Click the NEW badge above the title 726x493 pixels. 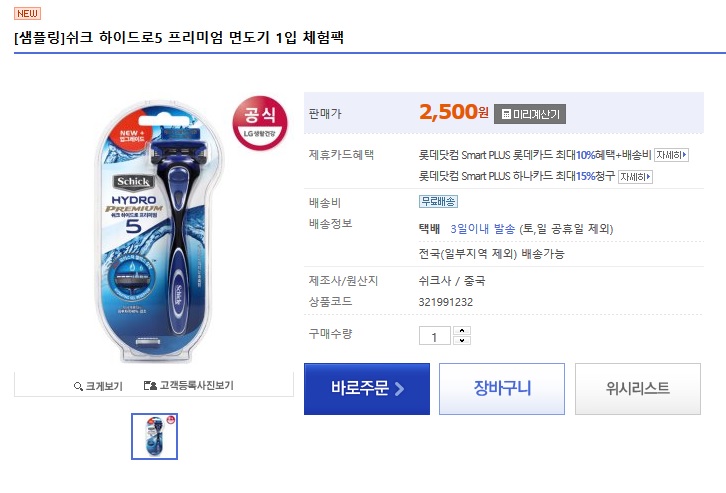pyautogui.click(x=27, y=13)
